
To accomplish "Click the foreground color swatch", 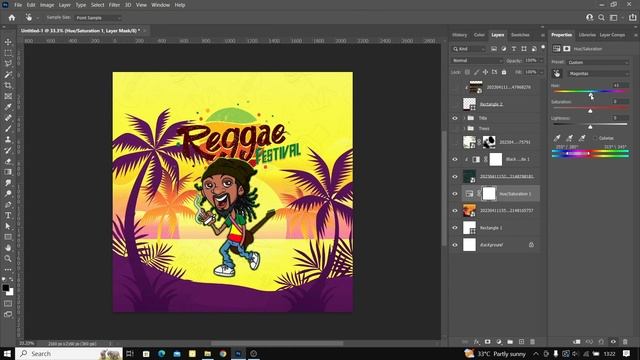I will 5,288.
